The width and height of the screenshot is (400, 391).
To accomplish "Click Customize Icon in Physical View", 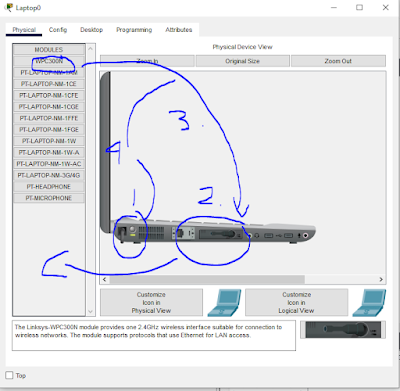I will tap(151, 302).
